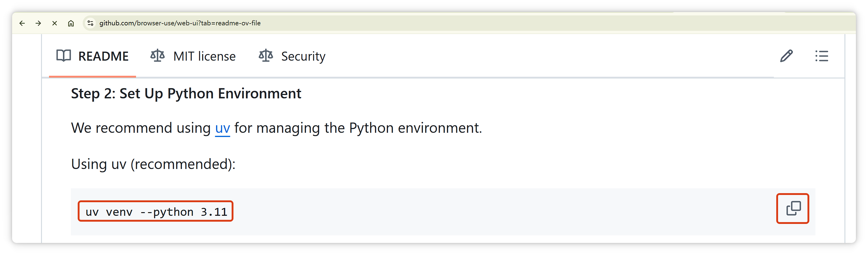The width and height of the screenshot is (868, 255).
Task: Go forward to the next page
Action: [38, 23]
